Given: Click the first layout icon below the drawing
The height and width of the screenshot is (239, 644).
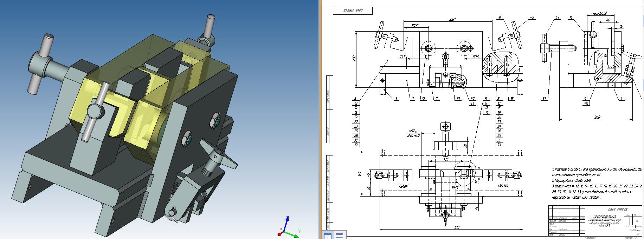Looking at the screenshot, I should coord(327,236).
